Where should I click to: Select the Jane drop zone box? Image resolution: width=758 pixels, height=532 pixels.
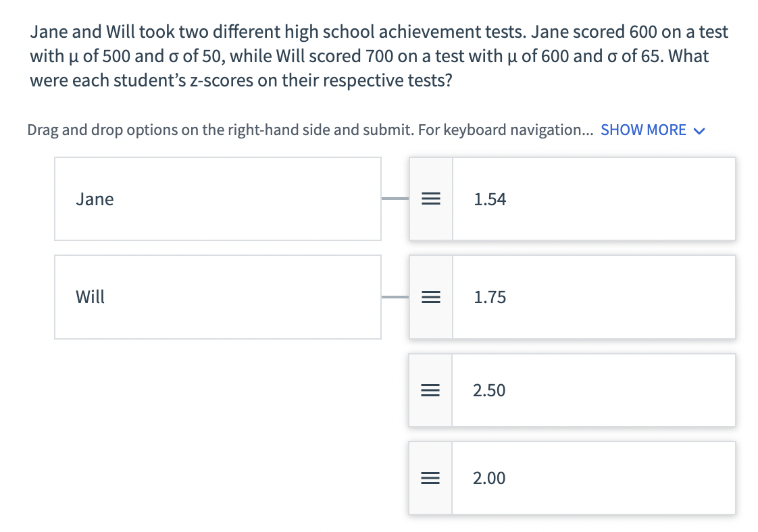[218, 198]
